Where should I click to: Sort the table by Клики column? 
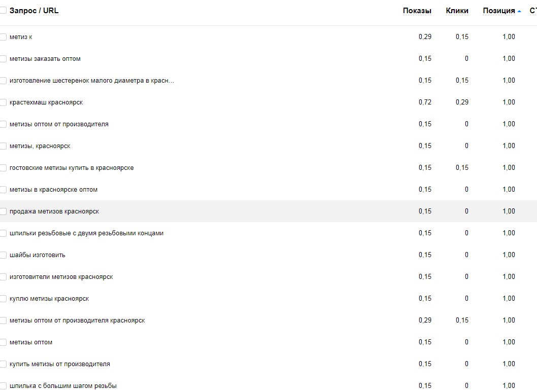click(457, 11)
